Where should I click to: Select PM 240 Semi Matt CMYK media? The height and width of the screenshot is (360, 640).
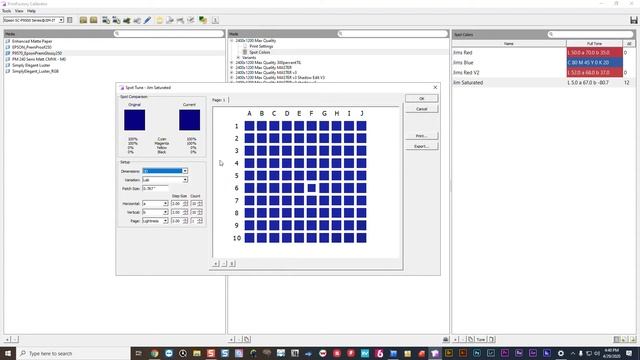pyautogui.click(x=38, y=59)
